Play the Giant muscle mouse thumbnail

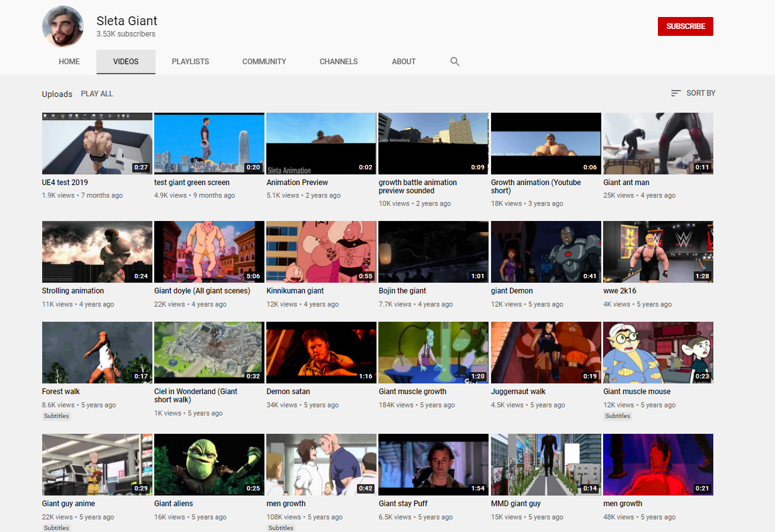(658, 353)
